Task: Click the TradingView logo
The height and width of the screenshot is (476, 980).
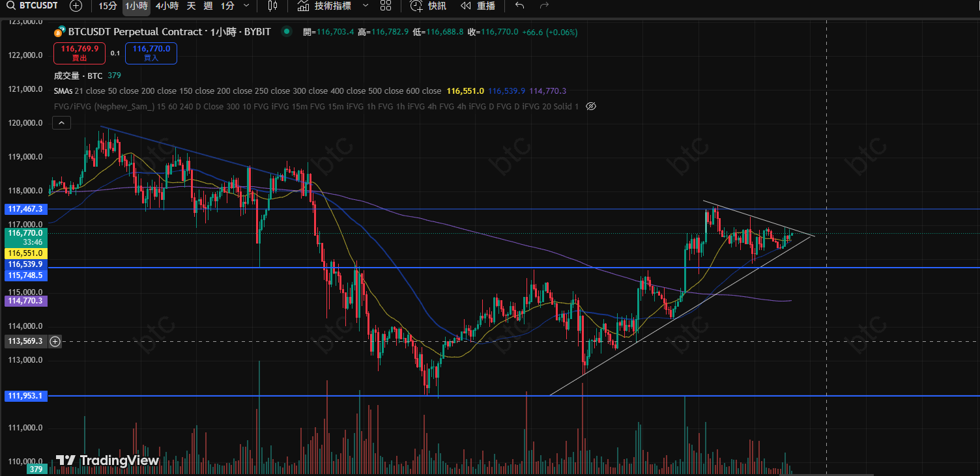Action: pyautogui.click(x=107, y=460)
